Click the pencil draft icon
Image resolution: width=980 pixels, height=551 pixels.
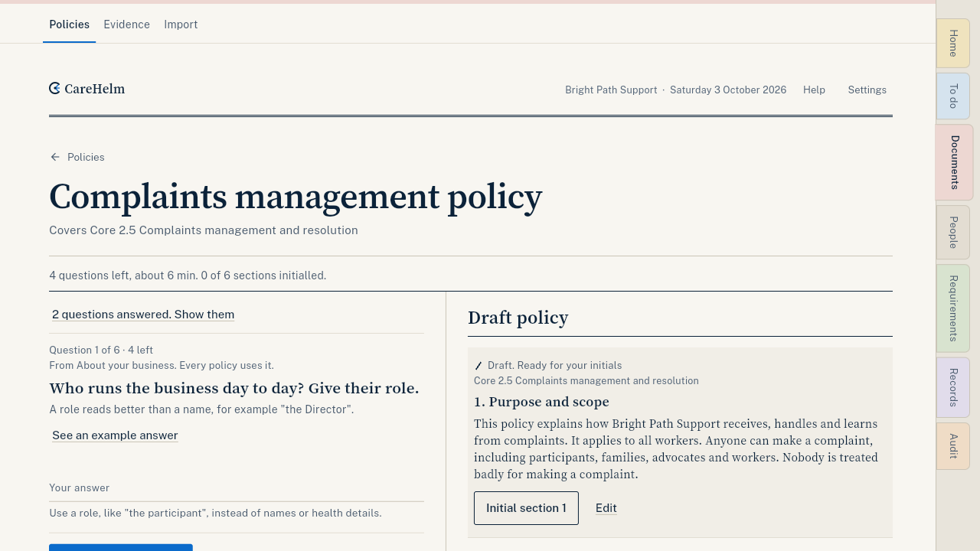[479, 366]
